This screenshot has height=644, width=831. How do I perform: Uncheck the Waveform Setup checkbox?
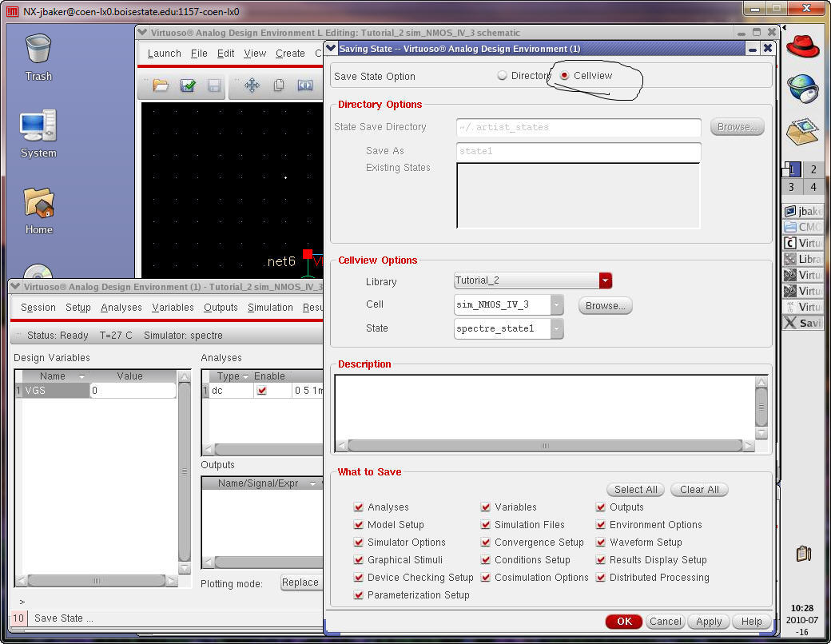601,543
